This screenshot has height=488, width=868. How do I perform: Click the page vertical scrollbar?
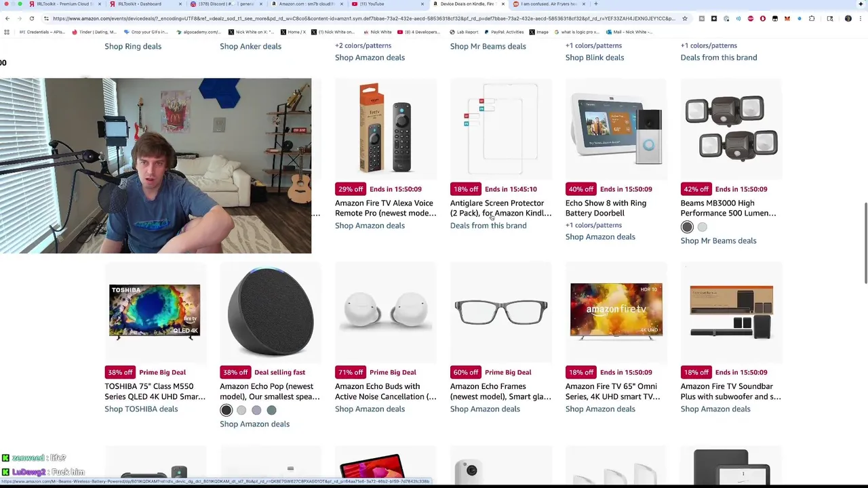864,244
